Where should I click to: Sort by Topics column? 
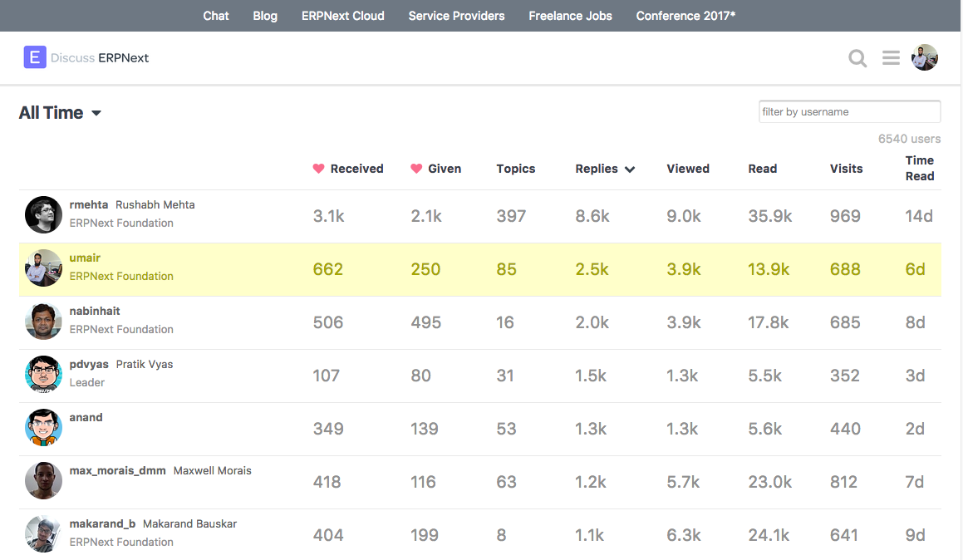click(x=516, y=169)
